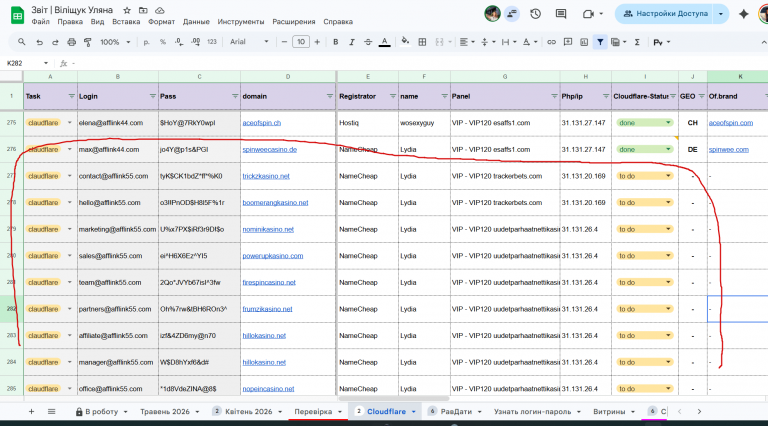Increase font size with plus button
Viewport: 768px width, 426px height.
[x=317, y=42]
